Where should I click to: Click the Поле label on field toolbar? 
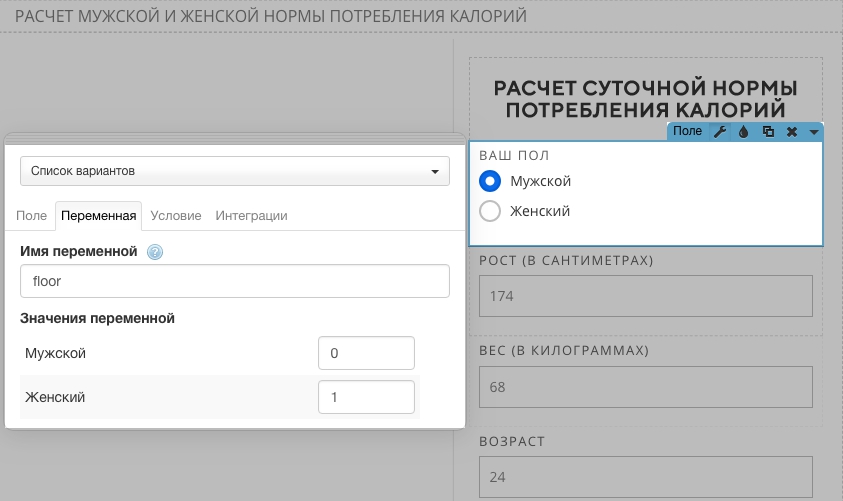[x=688, y=131]
